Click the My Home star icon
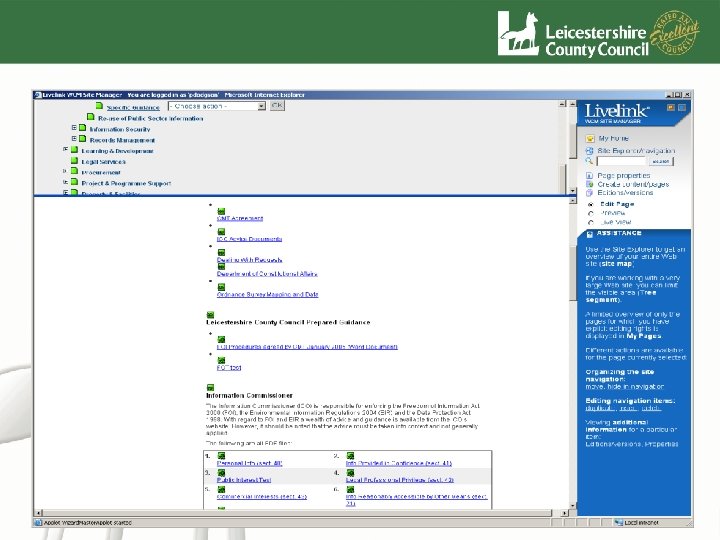 pos(590,138)
